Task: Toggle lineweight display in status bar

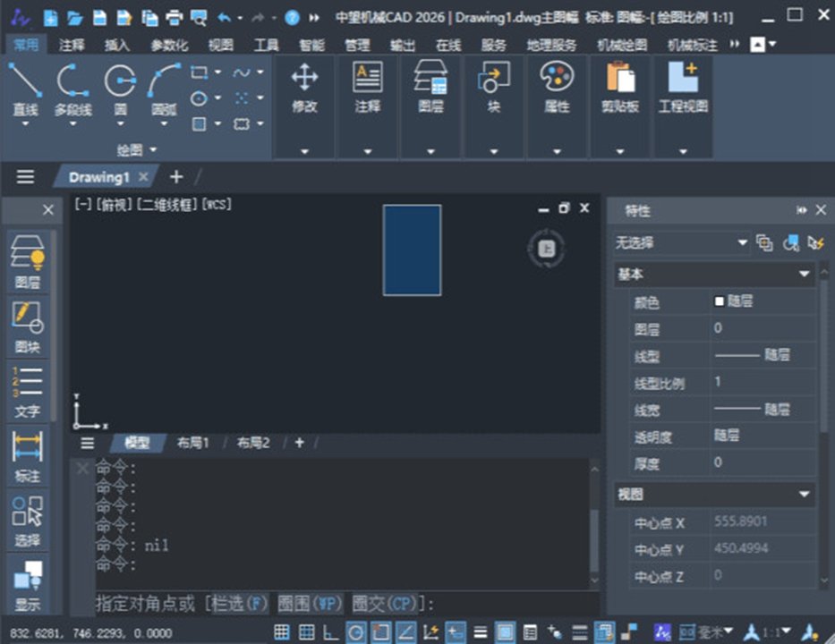Action: pos(481,632)
